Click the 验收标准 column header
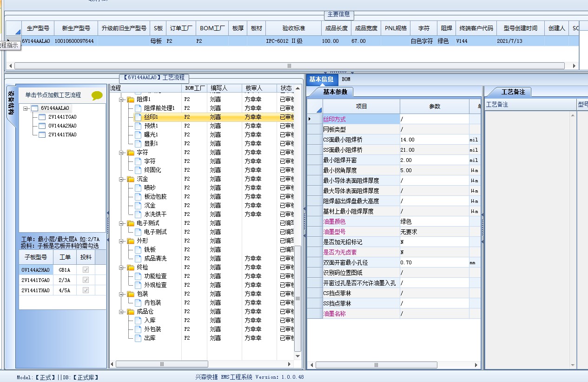This screenshot has height=382, width=588. click(294, 28)
